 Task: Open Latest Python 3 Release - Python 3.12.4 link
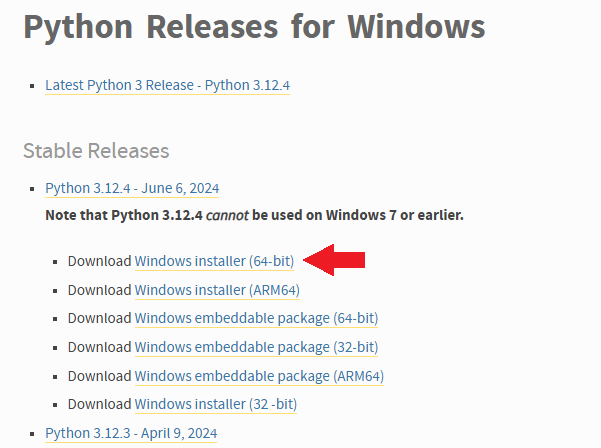[x=167, y=85]
